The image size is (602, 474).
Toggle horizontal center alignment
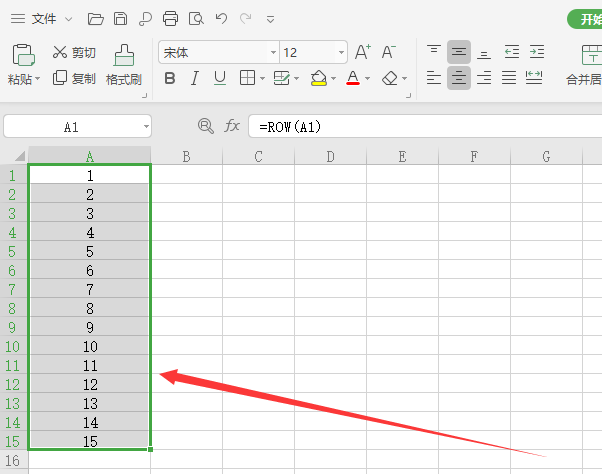click(459, 78)
